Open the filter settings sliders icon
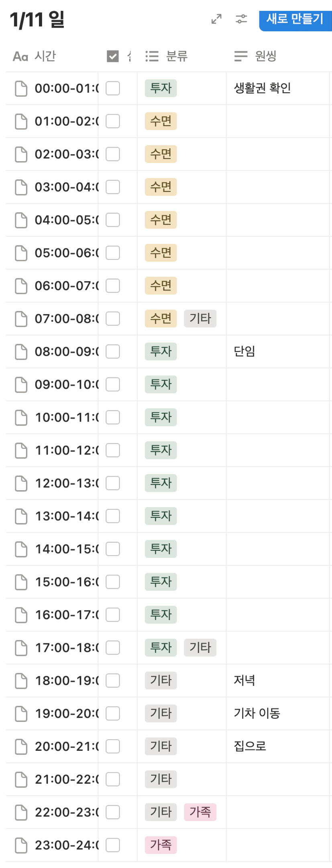This screenshot has height=868, width=332. (241, 19)
